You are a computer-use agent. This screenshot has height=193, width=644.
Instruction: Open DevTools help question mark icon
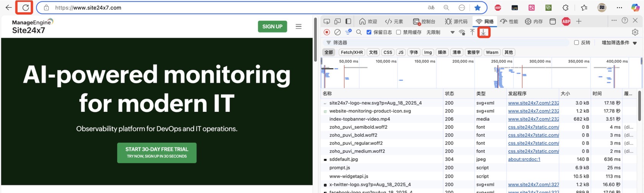[625, 20]
